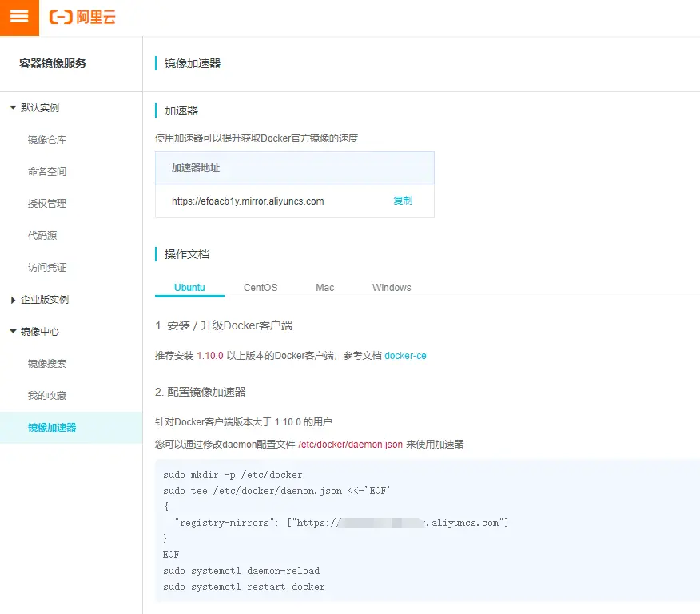The height and width of the screenshot is (614, 700).
Task: Expand the 企业版实例 tree section
Action: click(13, 300)
